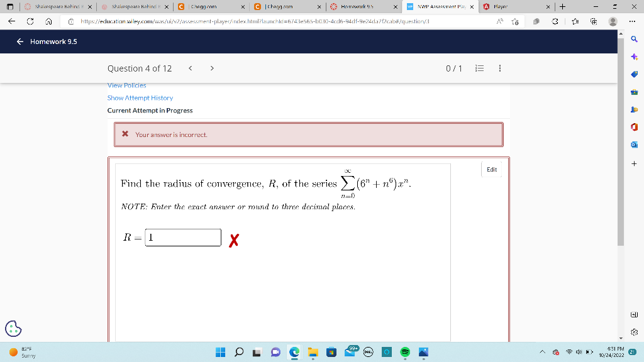Viewport: 644px width, 362px height.
Task: Open the Edge settings menu
Action: tap(631, 21)
